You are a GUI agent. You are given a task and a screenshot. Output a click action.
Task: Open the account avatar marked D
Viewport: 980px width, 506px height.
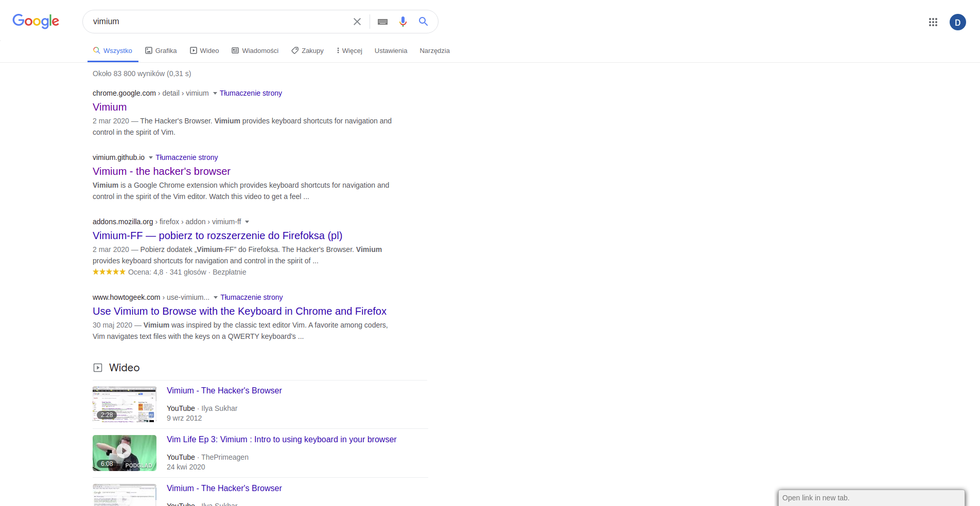point(958,22)
